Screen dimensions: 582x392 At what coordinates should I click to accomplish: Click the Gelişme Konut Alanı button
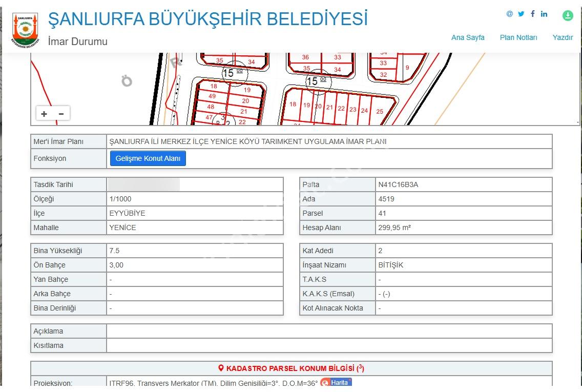pyautogui.click(x=148, y=158)
